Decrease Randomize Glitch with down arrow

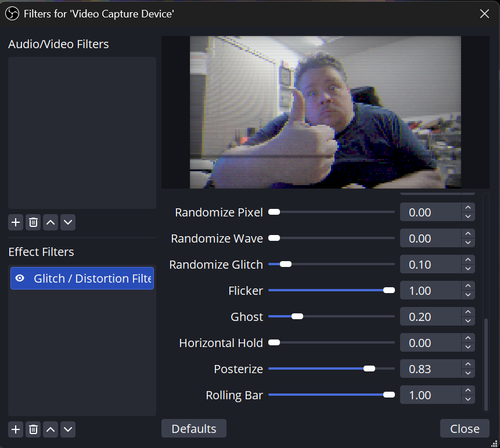[x=468, y=269]
